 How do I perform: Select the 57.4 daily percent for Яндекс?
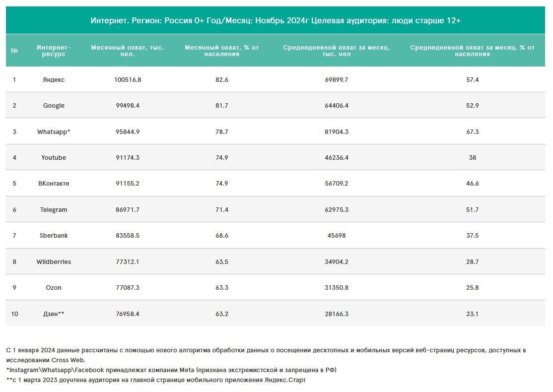point(472,80)
